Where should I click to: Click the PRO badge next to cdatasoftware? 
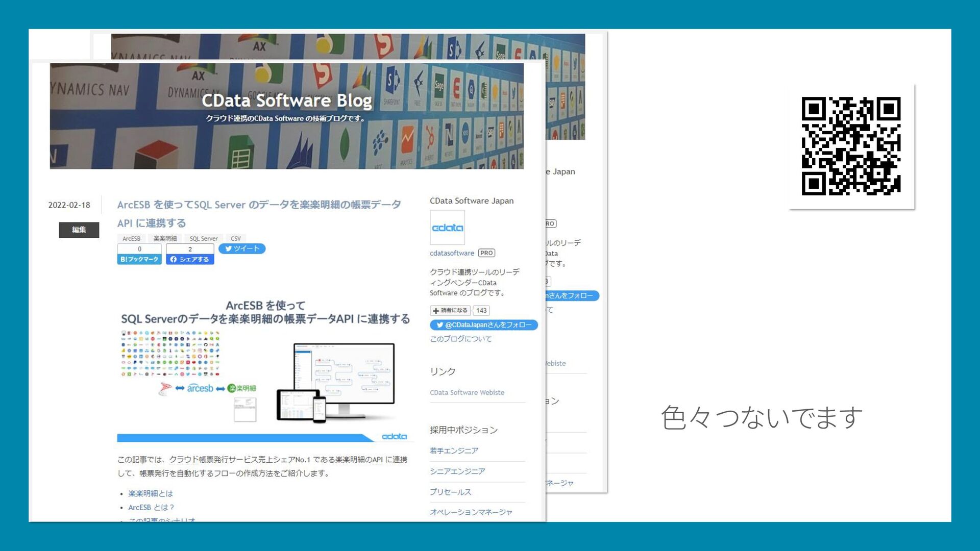click(486, 253)
